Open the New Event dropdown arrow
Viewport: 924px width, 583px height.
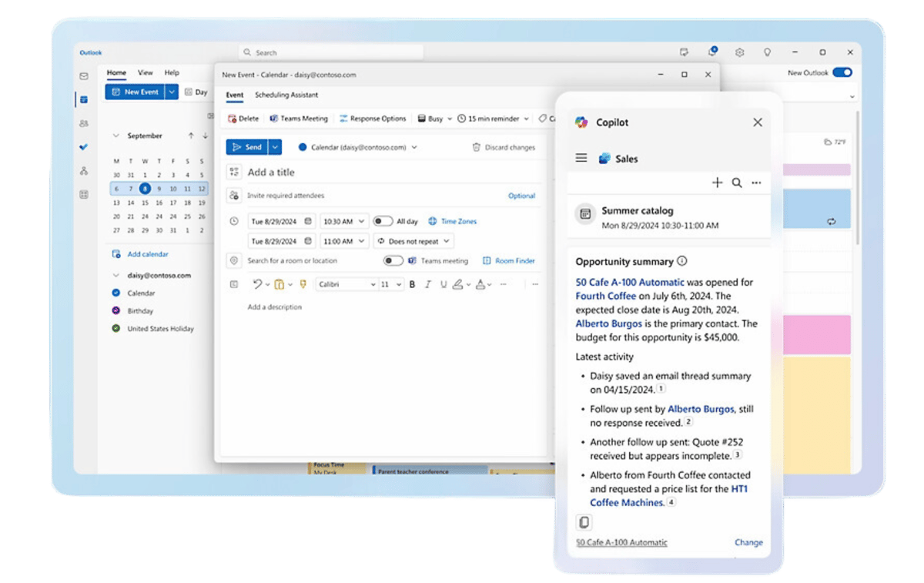point(171,92)
